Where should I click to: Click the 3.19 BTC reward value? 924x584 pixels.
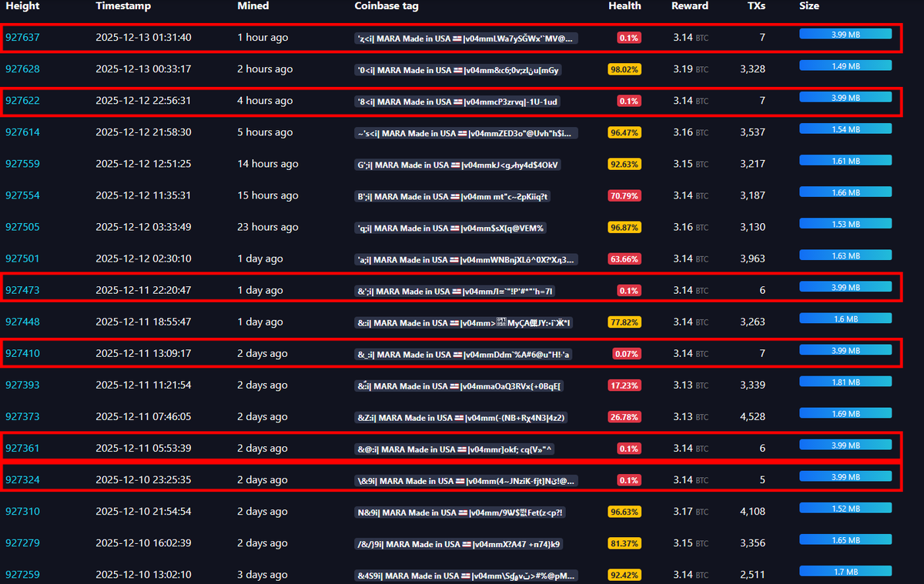tap(690, 69)
